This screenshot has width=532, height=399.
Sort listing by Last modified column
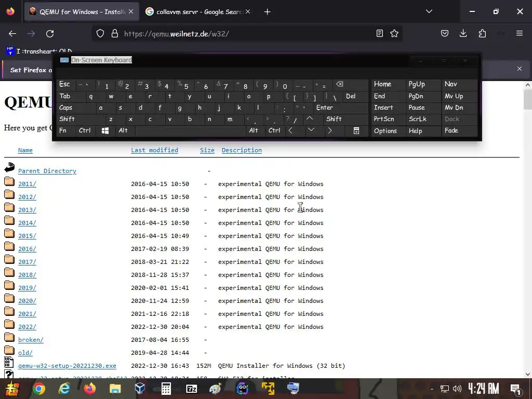pos(154,150)
